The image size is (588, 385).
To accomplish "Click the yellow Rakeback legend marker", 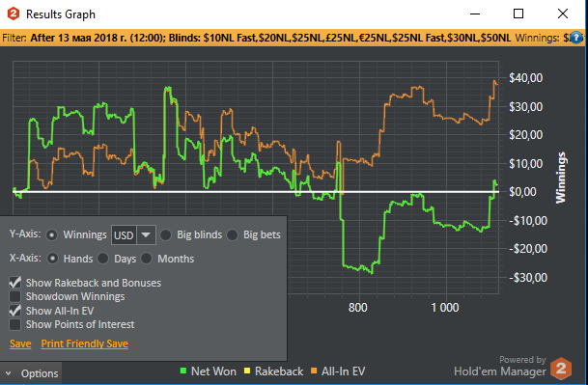I will coord(247,371).
